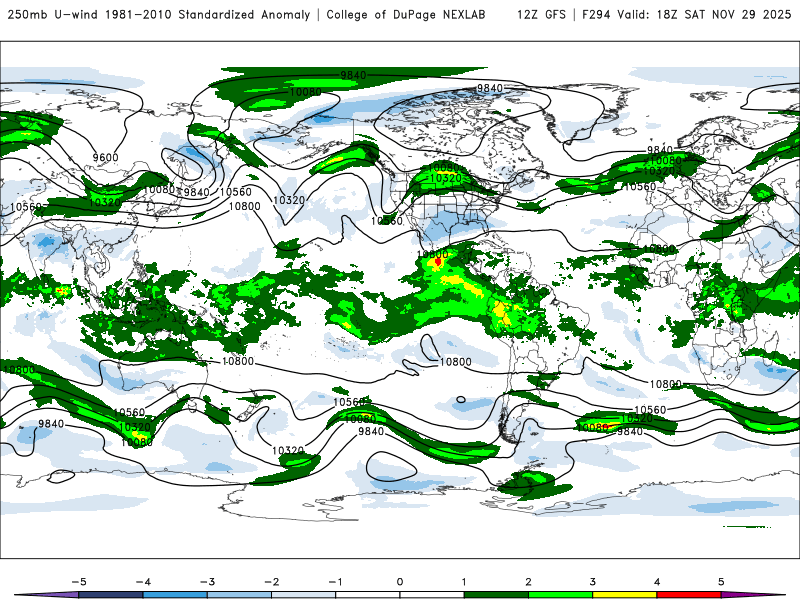Click the '-2' colorbar tick label

click(271, 582)
